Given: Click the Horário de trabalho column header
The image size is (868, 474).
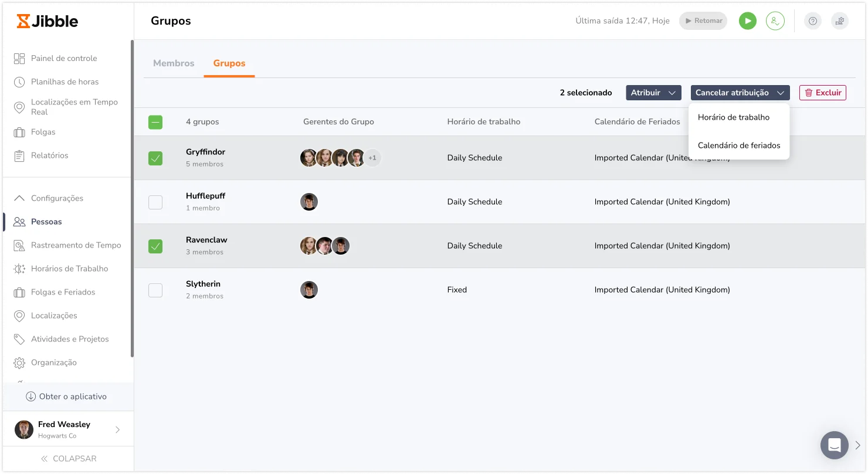Looking at the screenshot, I should click(x=483, y=122).
